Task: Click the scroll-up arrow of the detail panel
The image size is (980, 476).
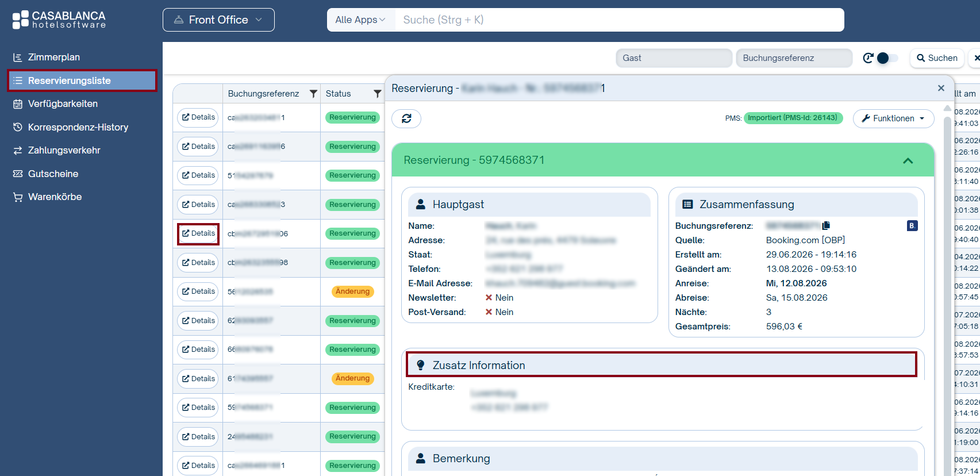Action: pyautogui.click(x=947, y=108)
